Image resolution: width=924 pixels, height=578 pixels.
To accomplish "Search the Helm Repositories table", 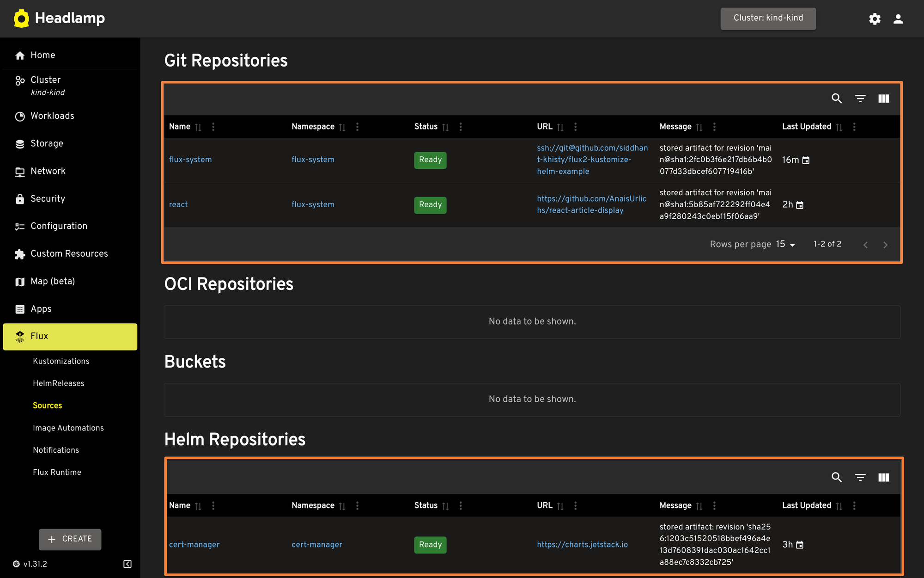I will pyautogui.click(x=837, y=477).
